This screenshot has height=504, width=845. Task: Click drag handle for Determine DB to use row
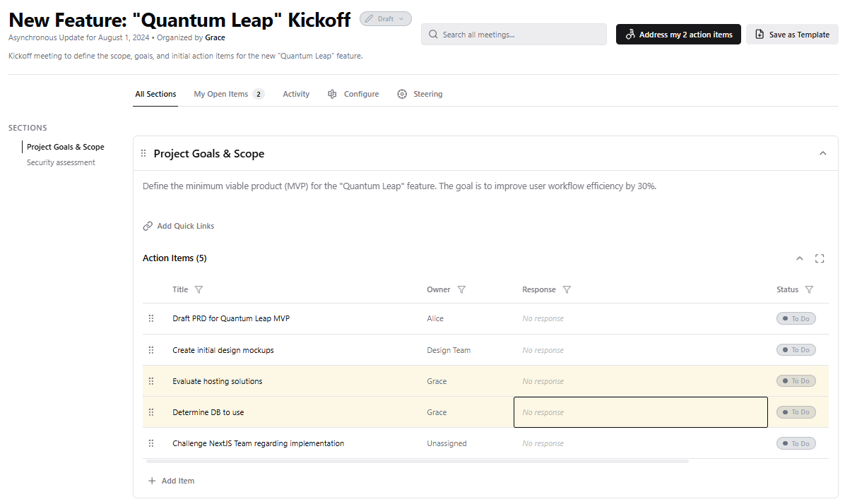151,412
